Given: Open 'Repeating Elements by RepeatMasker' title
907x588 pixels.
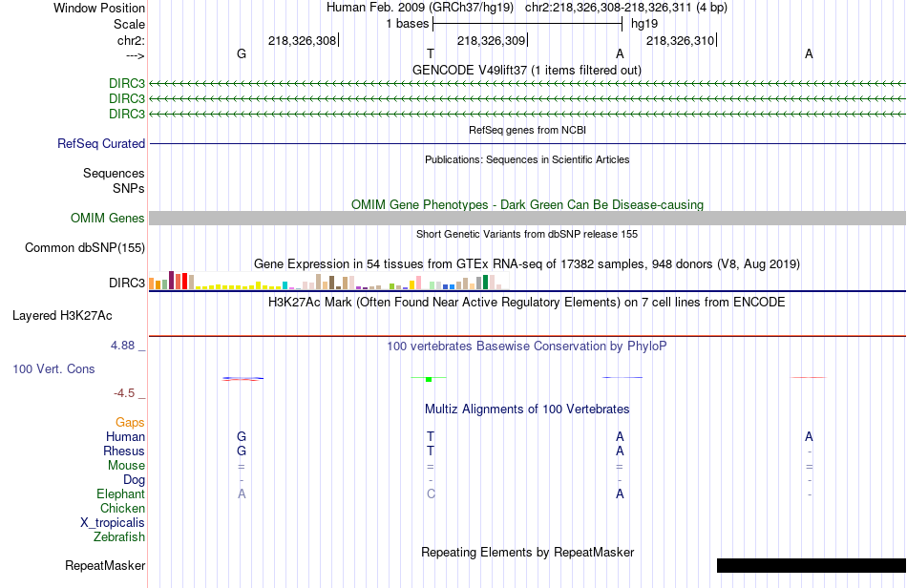Looking at the screenshot, I should 527,552.
